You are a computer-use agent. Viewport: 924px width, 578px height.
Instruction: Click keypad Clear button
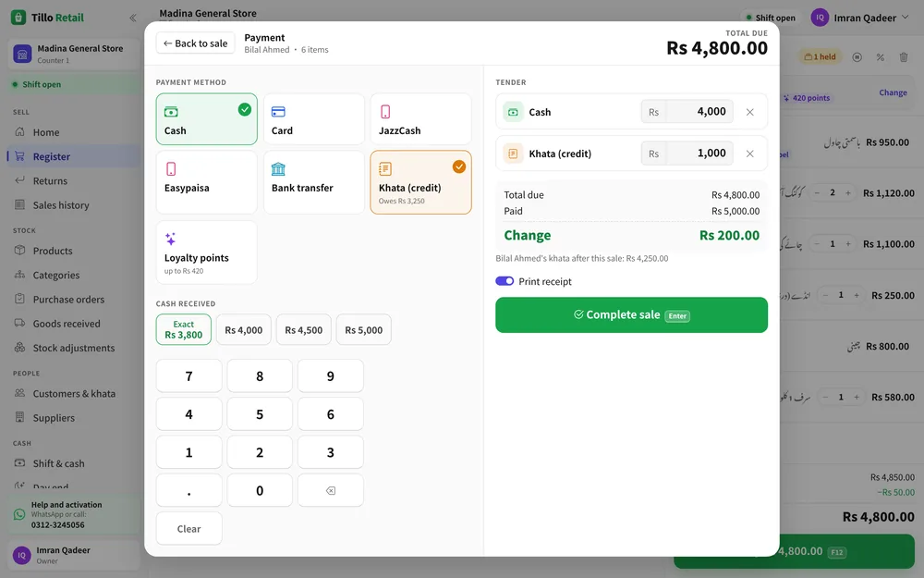[189, 528]
